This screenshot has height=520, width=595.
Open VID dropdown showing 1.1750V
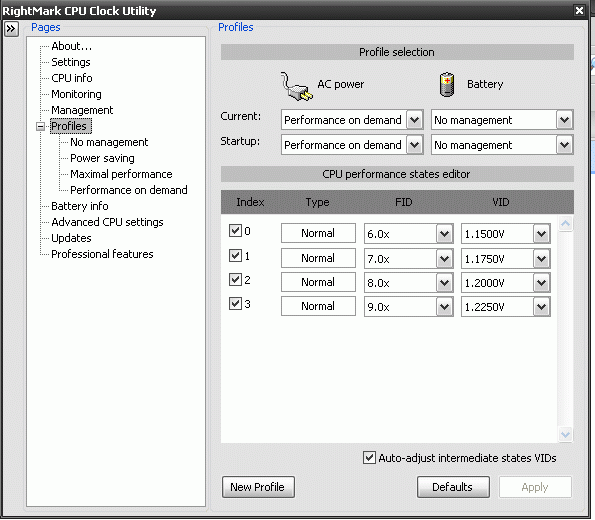tap(541, 258)
